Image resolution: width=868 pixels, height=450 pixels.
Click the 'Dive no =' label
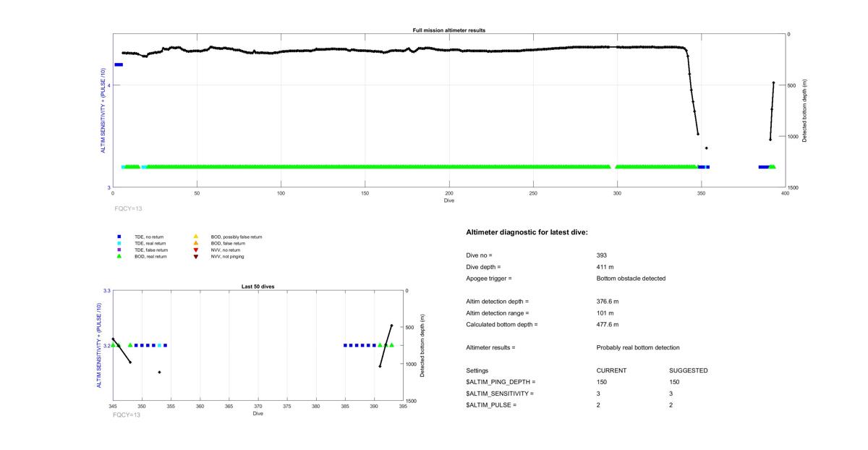tap(480, 255)
